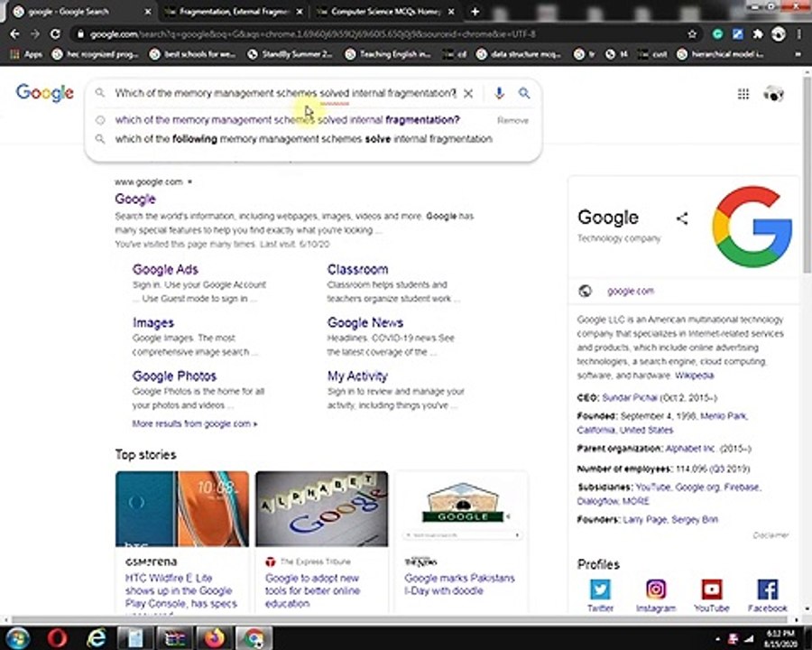
Task: Open the Instagram profile icon
Action: coord(656,590)
